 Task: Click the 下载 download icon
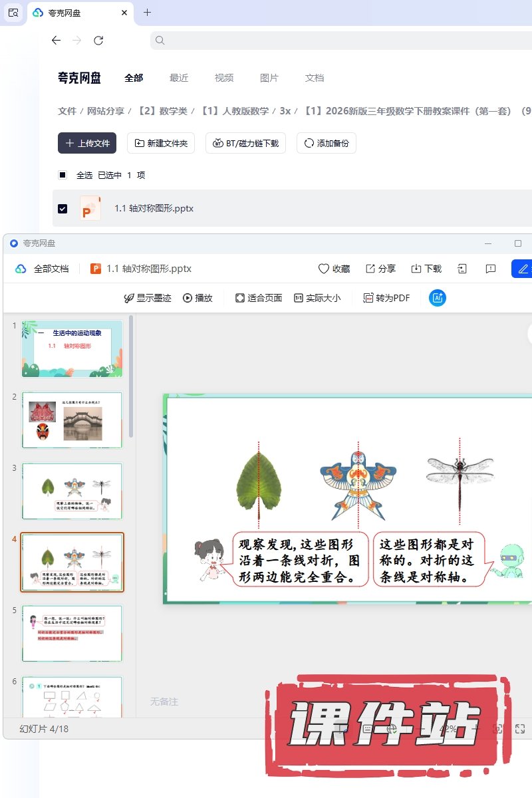416,269
